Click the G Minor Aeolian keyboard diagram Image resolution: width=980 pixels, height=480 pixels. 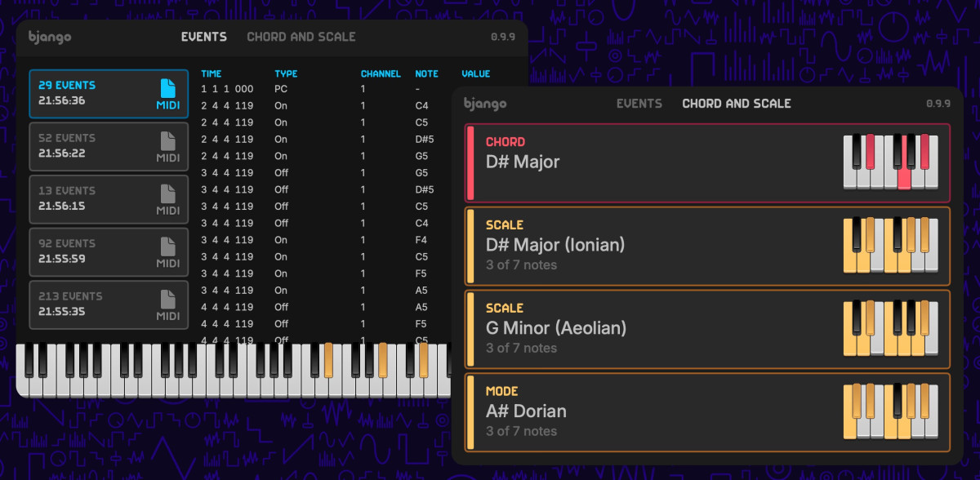pyautogui.click(x=890, y=328)
